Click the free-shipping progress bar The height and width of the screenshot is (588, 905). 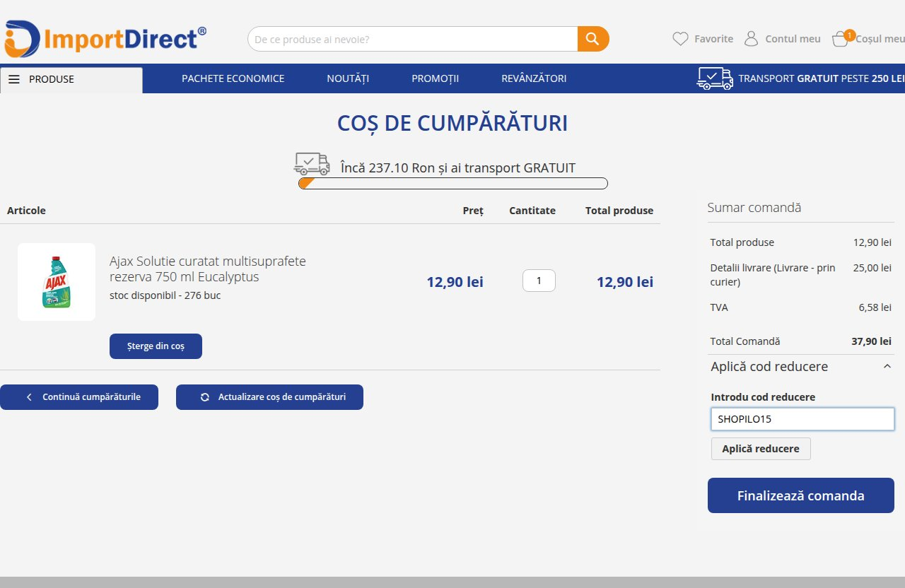[453, 184]
